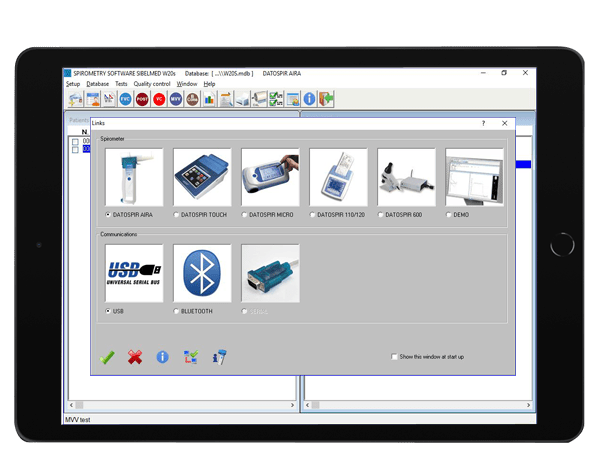Click right panel scrollbar left arrow
Viewport: 600px width, 475px height.
click(x=308, y=405)
